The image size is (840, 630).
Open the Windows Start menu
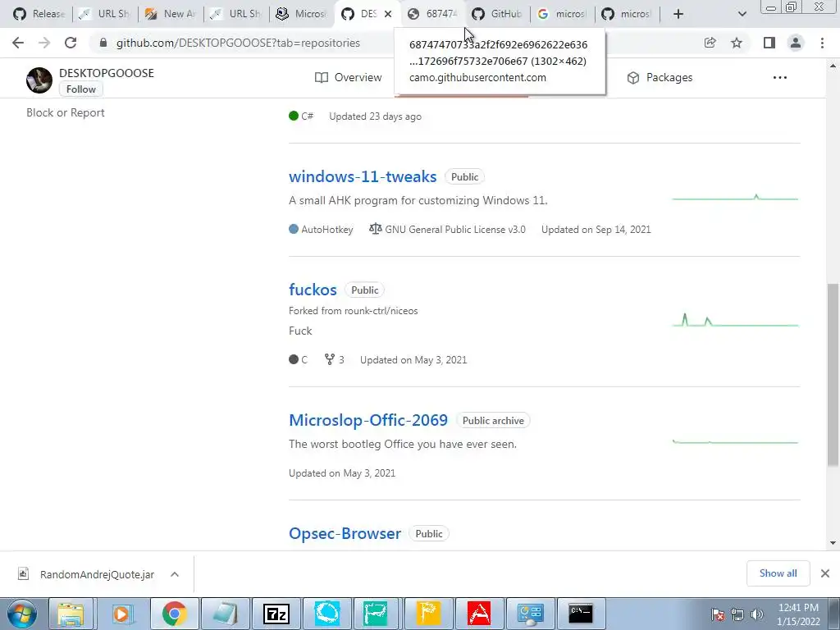point(22,614)
